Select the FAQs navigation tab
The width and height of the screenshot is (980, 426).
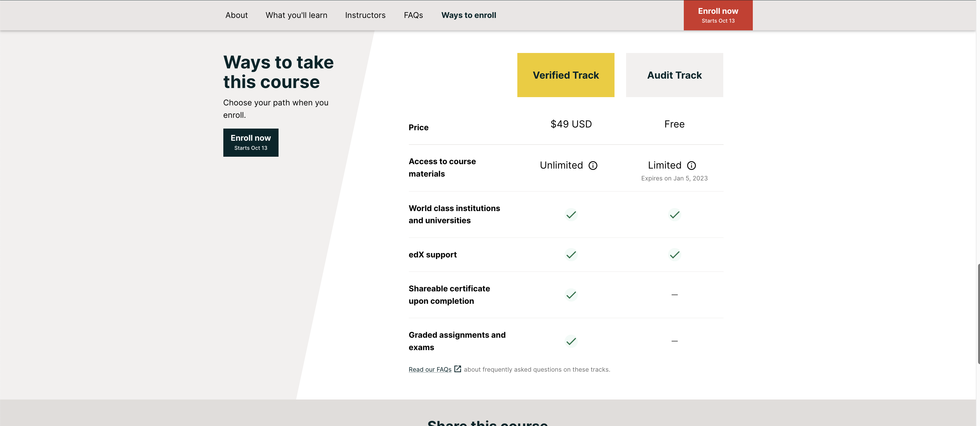click(413, 15)
